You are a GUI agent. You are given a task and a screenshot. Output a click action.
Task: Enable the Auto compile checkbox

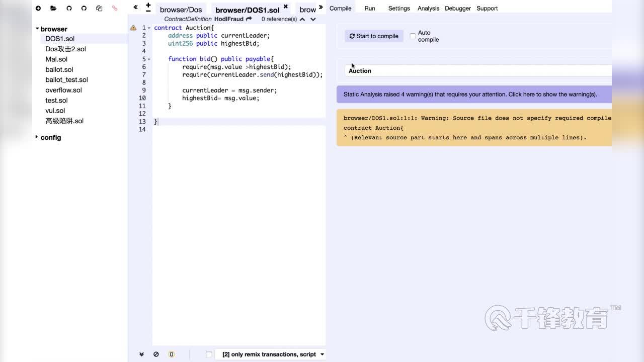(413, 36)
